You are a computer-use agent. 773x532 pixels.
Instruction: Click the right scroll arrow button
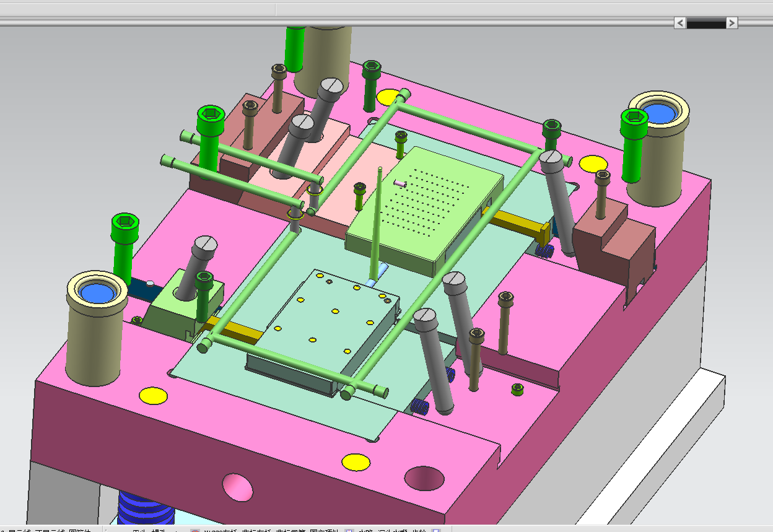pos(732,23)
